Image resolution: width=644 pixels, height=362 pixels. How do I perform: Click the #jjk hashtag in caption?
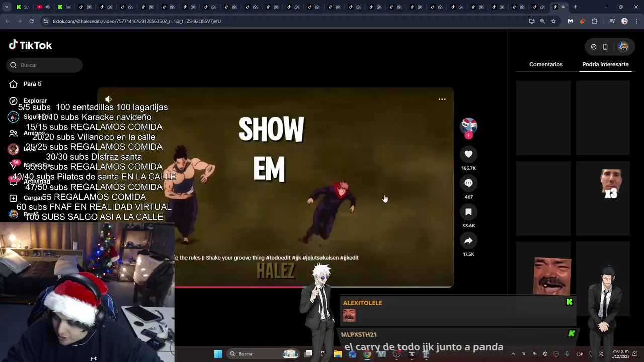(296, 258)
